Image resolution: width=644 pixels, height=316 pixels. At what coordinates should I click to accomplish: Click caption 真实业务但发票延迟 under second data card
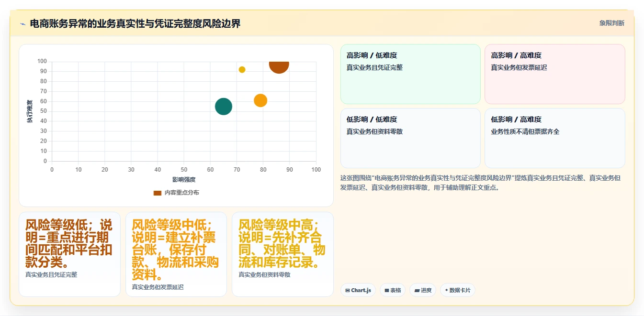(x=158, y=287)
